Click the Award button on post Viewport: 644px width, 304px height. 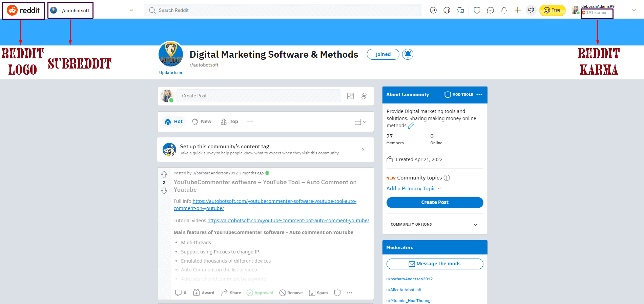(204, 293)
